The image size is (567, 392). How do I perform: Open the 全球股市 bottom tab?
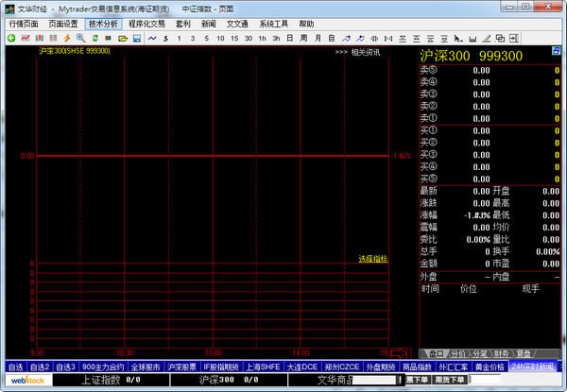click(146, 367)
